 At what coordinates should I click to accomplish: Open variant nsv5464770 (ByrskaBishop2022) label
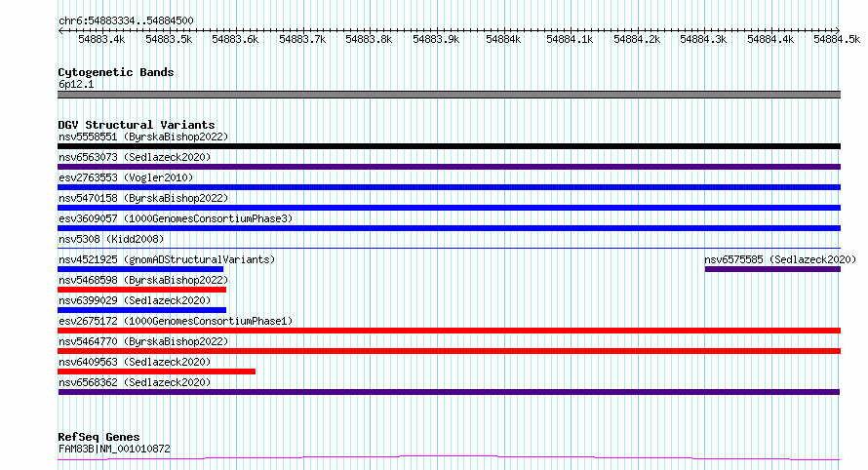point(143,341)
